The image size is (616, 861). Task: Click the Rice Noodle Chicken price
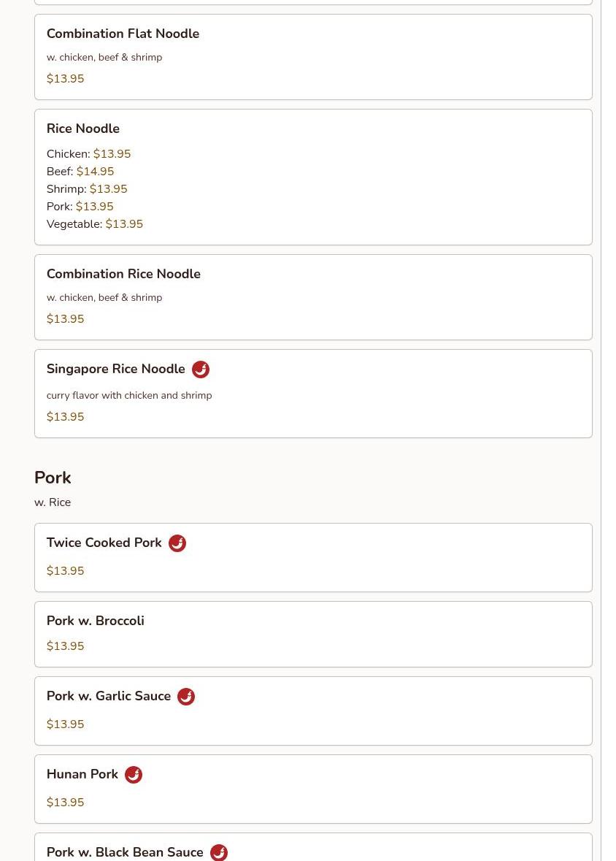tap(112, 154)
